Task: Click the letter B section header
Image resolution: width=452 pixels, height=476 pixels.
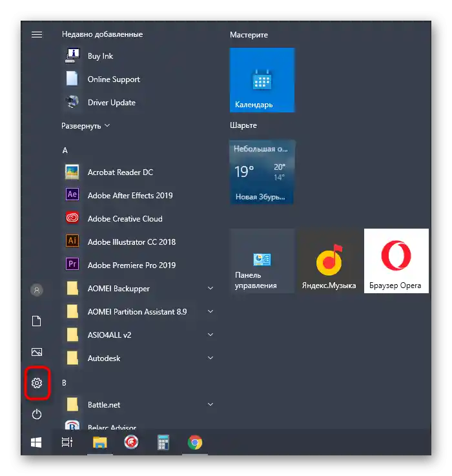Action: pyautogui.click(x=64, y=383)
